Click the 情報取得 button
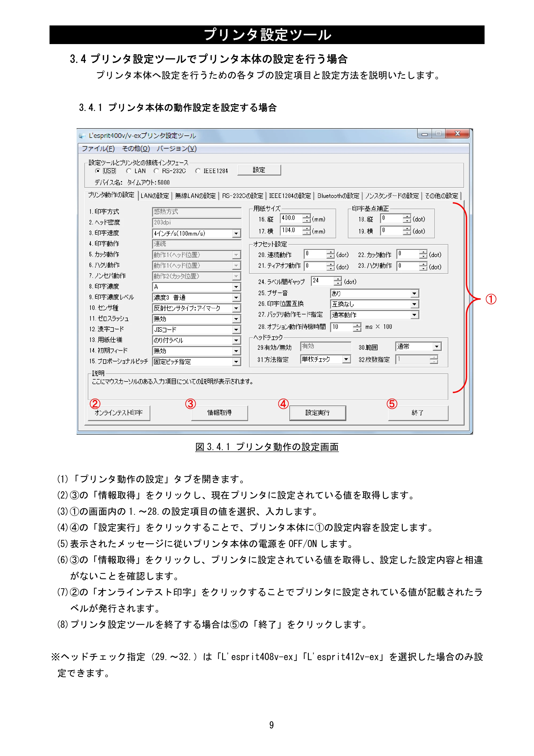This screenshot has height=756, width=534. click(219, 413)
